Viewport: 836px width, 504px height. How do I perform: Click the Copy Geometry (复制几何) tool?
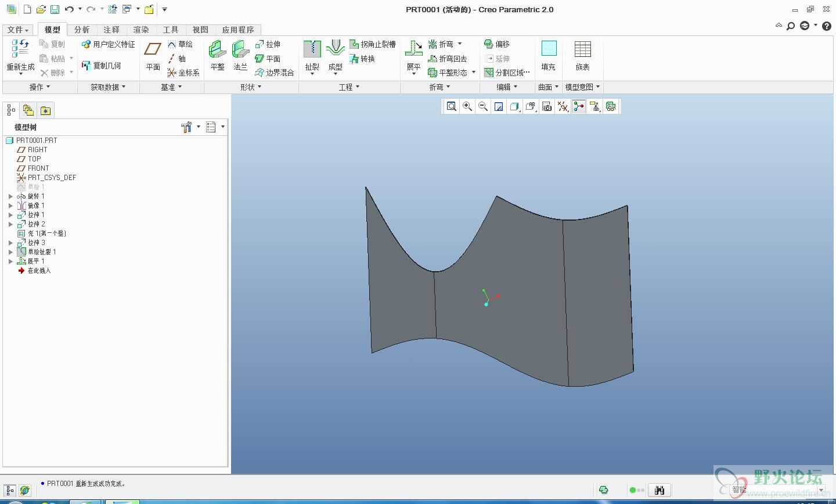point(102,66)
